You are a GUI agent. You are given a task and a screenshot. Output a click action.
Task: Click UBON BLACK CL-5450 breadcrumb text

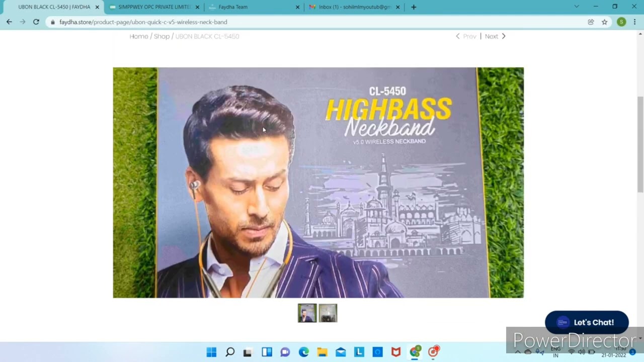tap(207, 36)
